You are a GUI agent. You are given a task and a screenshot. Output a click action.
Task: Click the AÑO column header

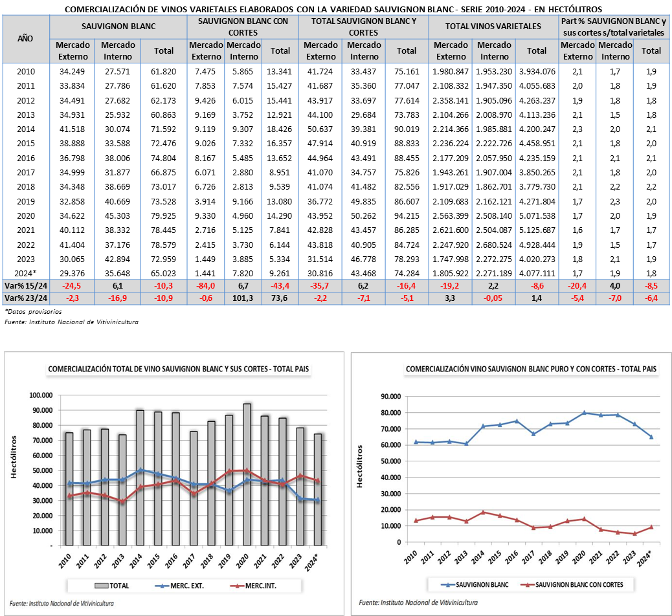coord(25,38)
